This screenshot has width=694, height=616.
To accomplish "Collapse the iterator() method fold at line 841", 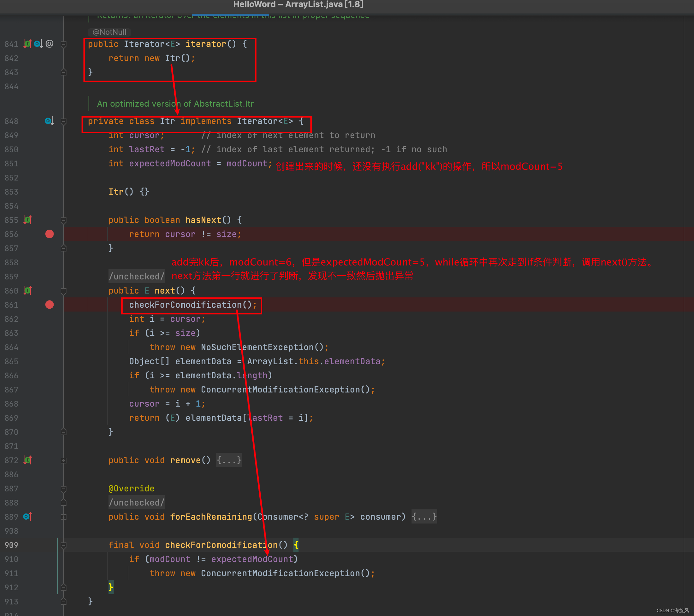I will point(64,44).
